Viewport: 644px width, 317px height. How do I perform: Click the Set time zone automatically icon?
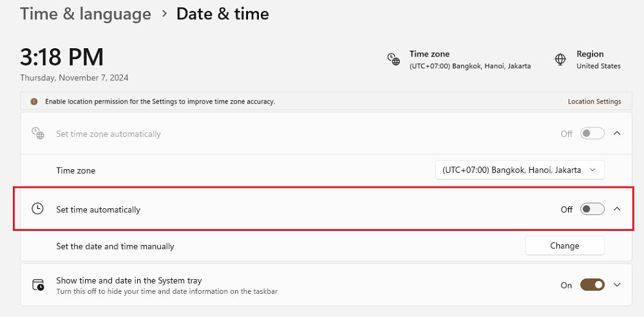point(37,133)
